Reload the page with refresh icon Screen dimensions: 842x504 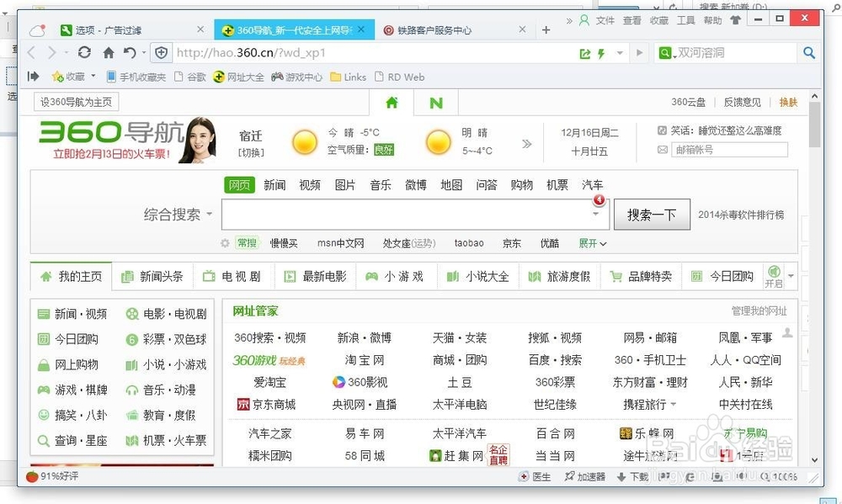point(84,53)
